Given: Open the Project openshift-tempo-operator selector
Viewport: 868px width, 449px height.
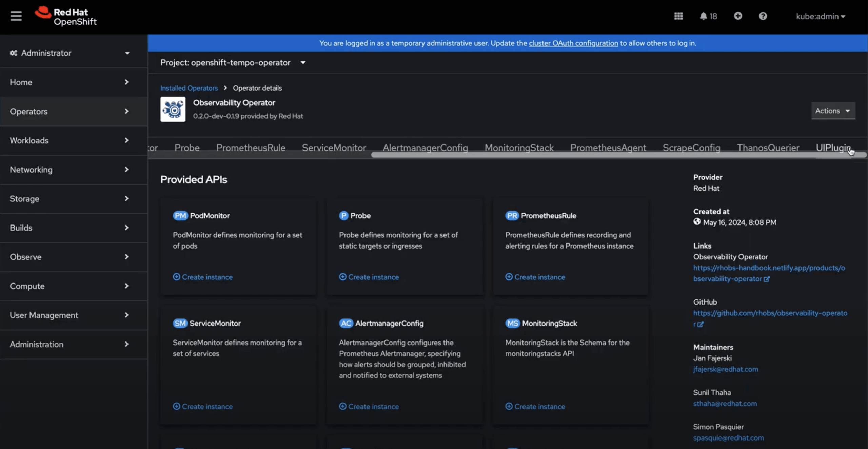Looking at the screenshot, I should point(233,63).
